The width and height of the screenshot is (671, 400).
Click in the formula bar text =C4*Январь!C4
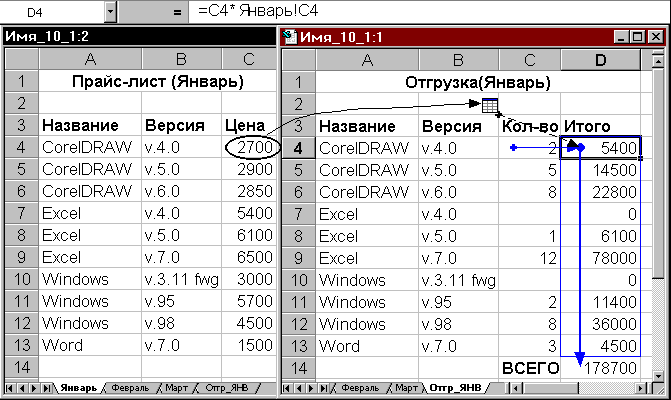(258, 11)
